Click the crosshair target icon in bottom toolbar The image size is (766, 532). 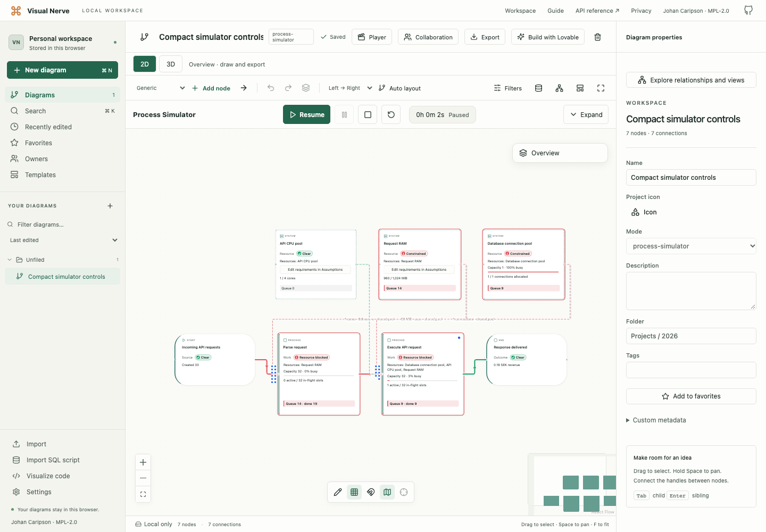(x=404, y=492)
